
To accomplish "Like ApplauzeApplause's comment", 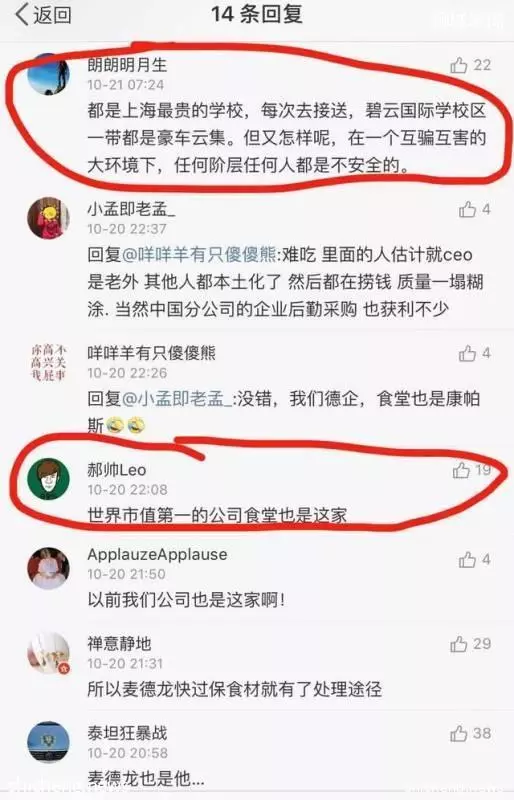I will click(467, 560).
